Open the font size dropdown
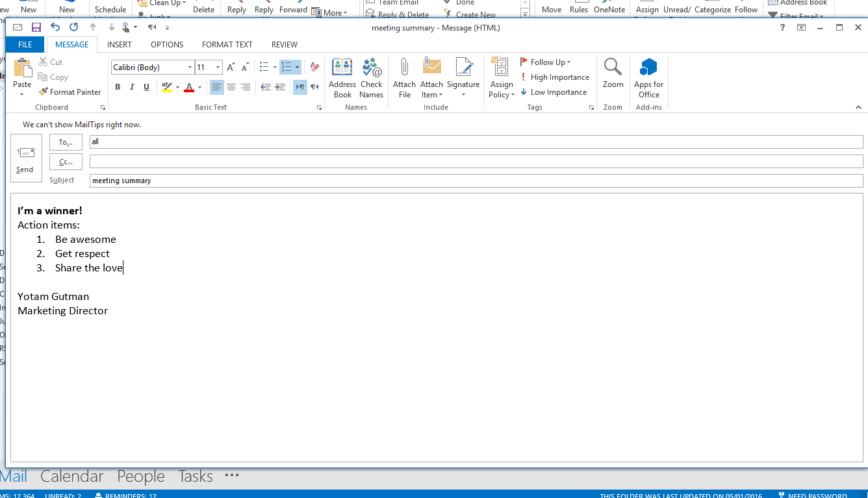Screen dimensions: 868x498 (218, 68)
